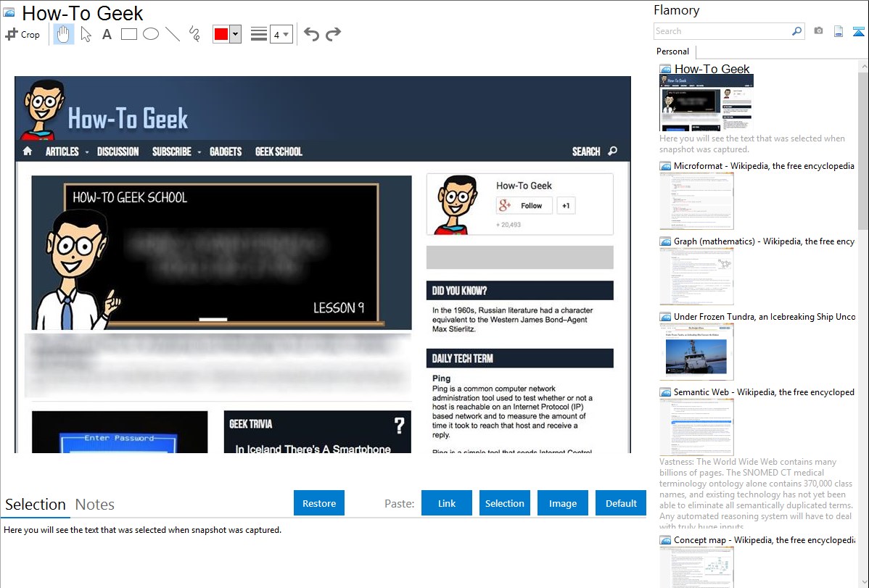Select the Semantic Web snapshot title
The height and width of the screenshot is (588, 869).
click(764, 392)
